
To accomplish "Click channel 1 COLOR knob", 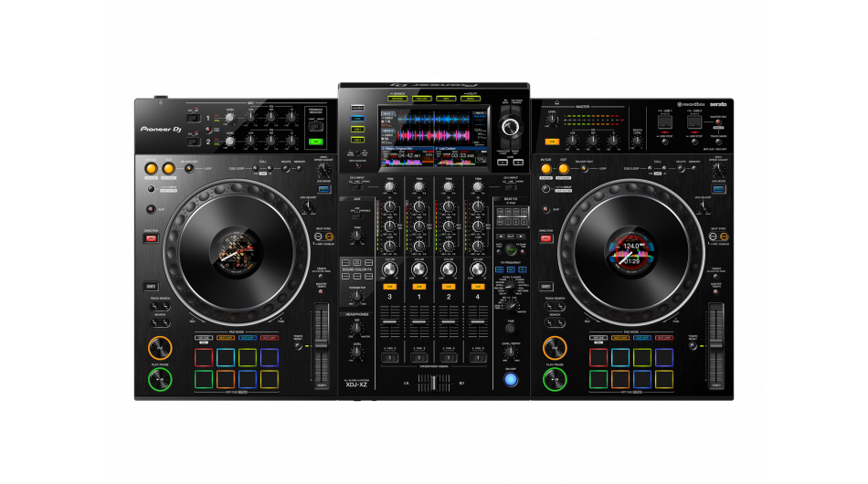I will [419, 270].
